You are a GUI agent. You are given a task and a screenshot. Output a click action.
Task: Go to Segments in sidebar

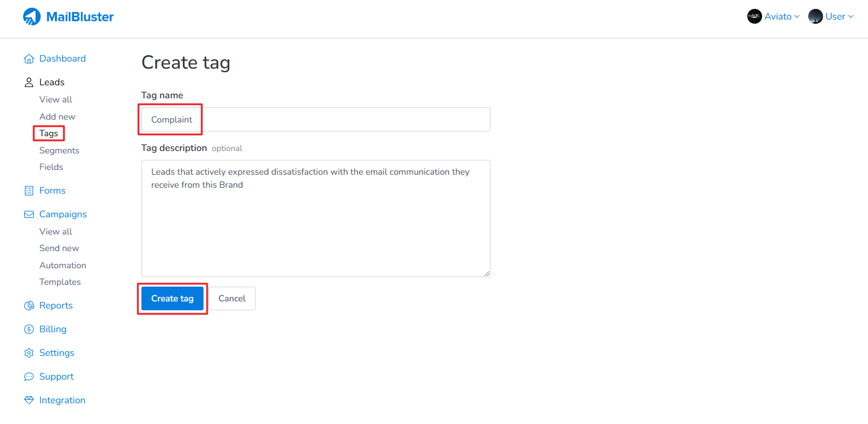(x=59, y=150)
